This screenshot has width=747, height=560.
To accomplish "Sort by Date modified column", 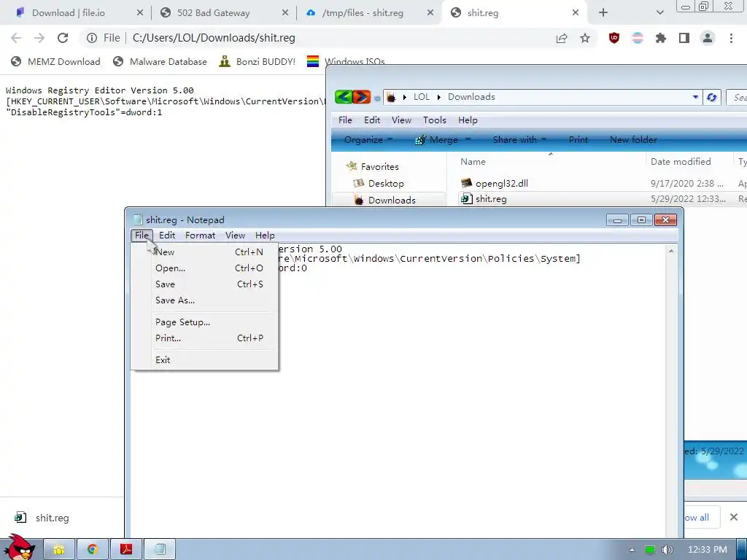I will coord(681,162).
